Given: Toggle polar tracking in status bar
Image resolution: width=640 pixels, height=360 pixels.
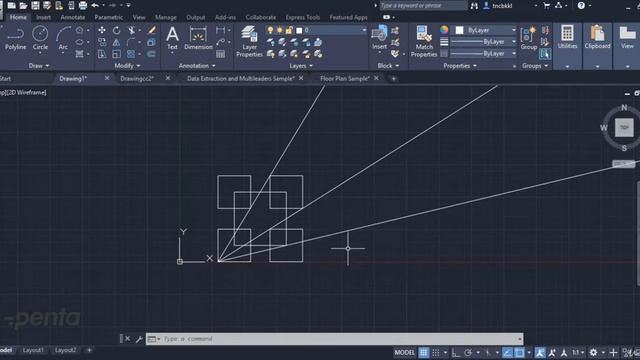Looking at the screenshot, I should click(x=468, y=352).
